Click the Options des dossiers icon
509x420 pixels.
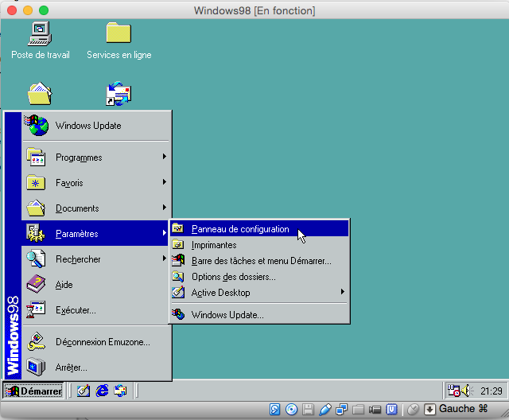pyautogui.click(x=178, y=276)
